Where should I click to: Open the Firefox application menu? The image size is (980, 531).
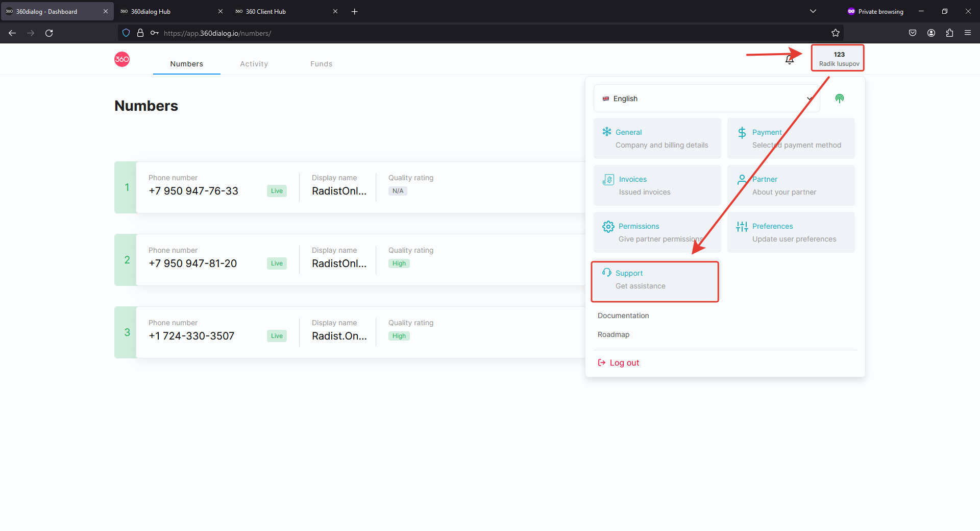[x=968, y=33]
